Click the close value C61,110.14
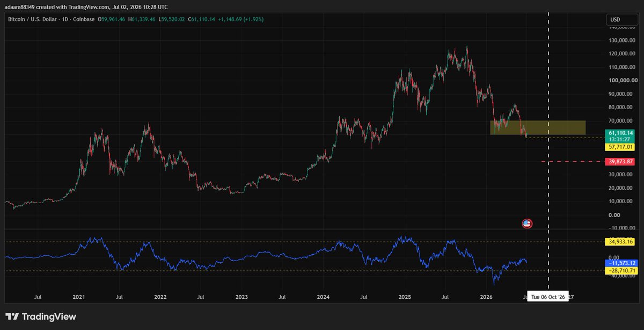Viewport: 644px width, 330px height. pyautogui.click(x=201, y=19)
